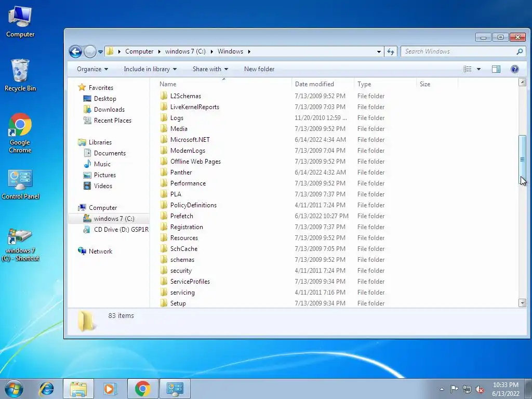The image size is (532, 399).
Task: Select the Performance folder
Action: click(x=188, y=183)
